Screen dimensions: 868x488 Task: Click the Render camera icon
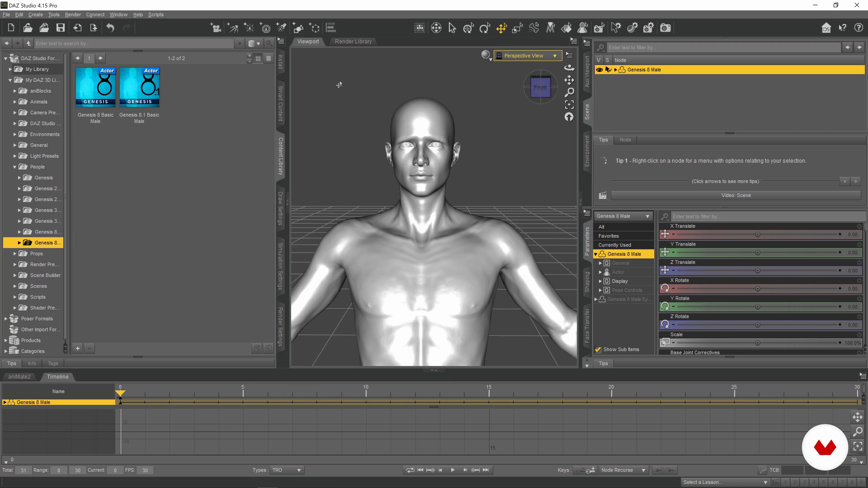[665, 28]
